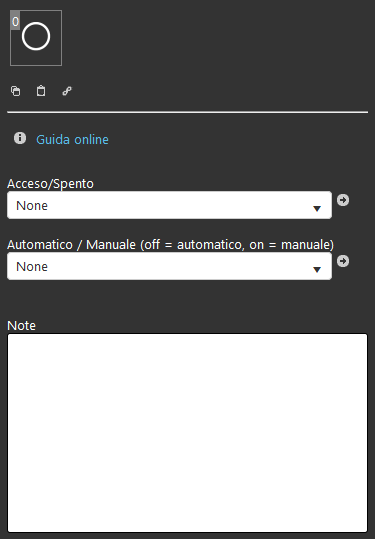Click the Automatico / Manuale label text
This screenshot has width=375, height=539.
tap(170, 245)
